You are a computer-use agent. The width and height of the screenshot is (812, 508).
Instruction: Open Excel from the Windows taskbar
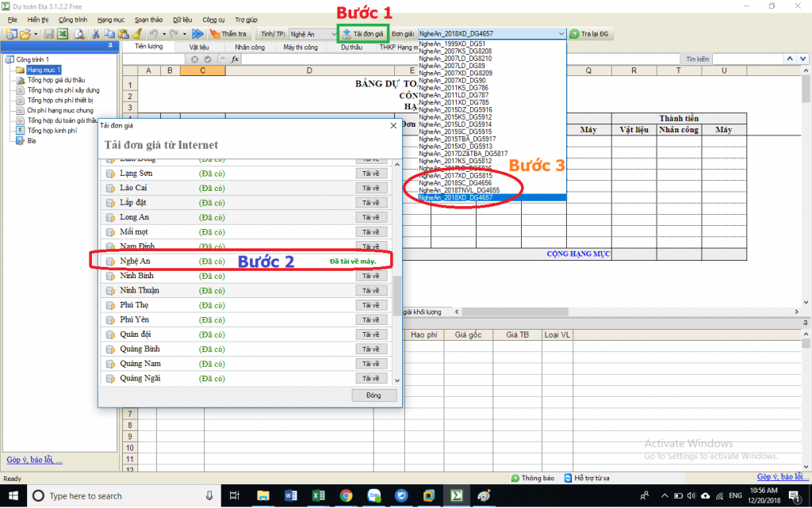(316, 495)
